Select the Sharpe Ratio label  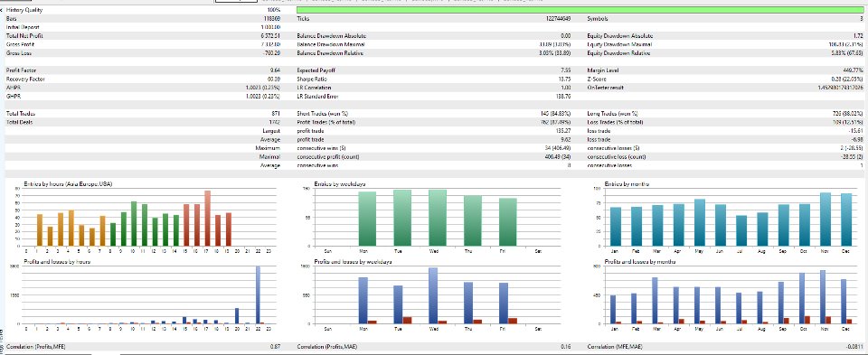[312, 79]
